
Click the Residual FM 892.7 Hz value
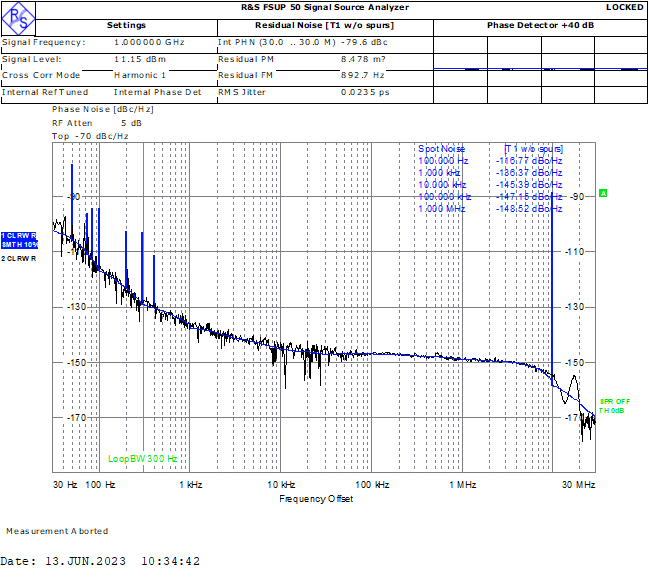coord(363,75)
